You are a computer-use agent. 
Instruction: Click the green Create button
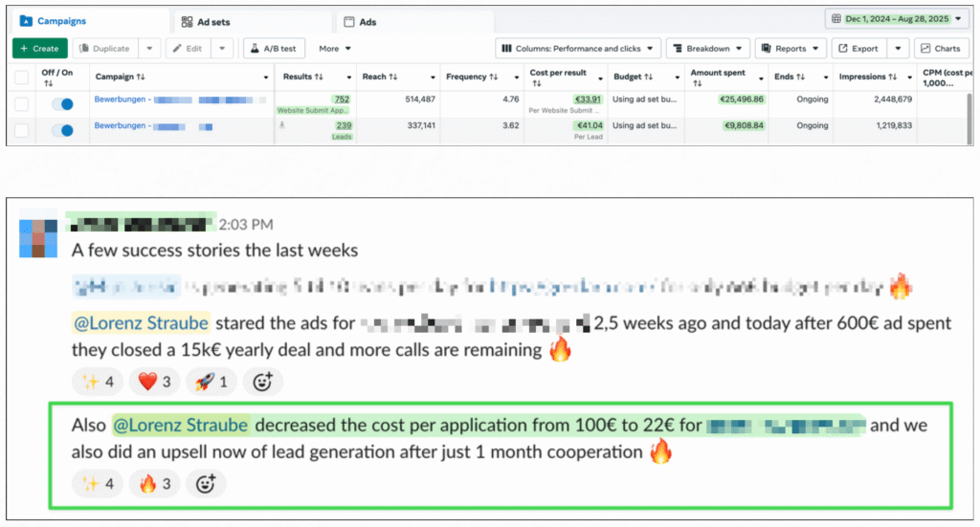click(40, 48)
